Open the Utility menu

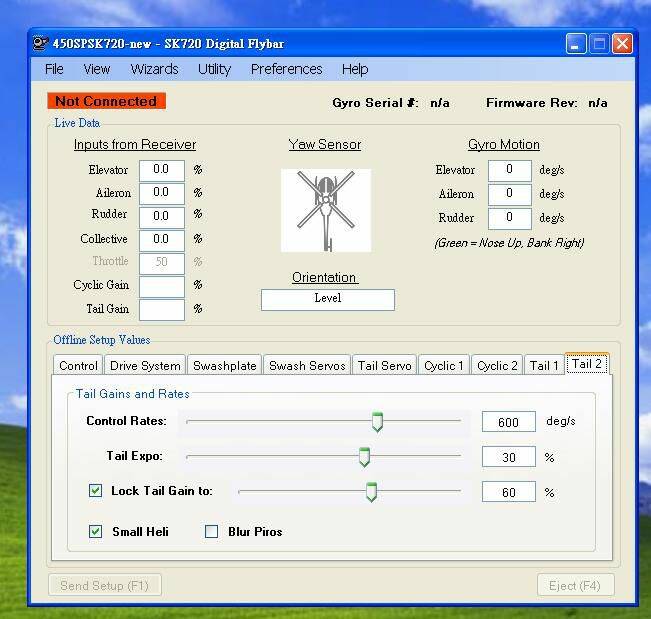(x=214, y=69)
